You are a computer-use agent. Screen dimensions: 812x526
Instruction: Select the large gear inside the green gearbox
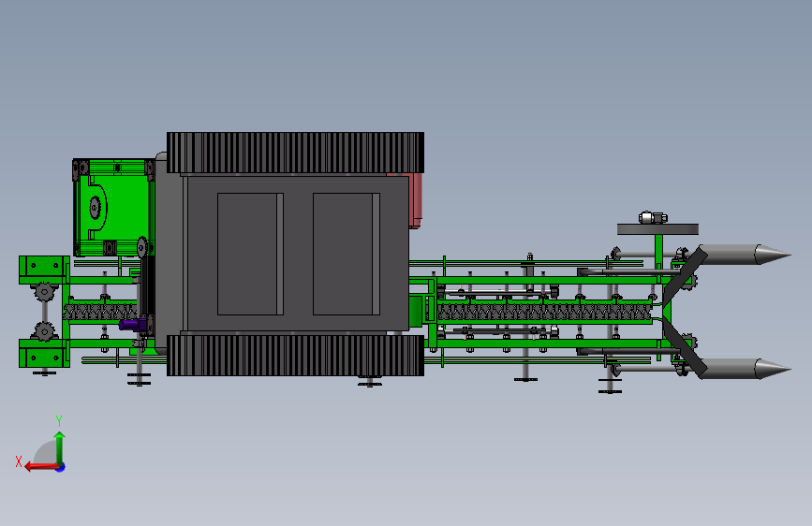[96, 208]
